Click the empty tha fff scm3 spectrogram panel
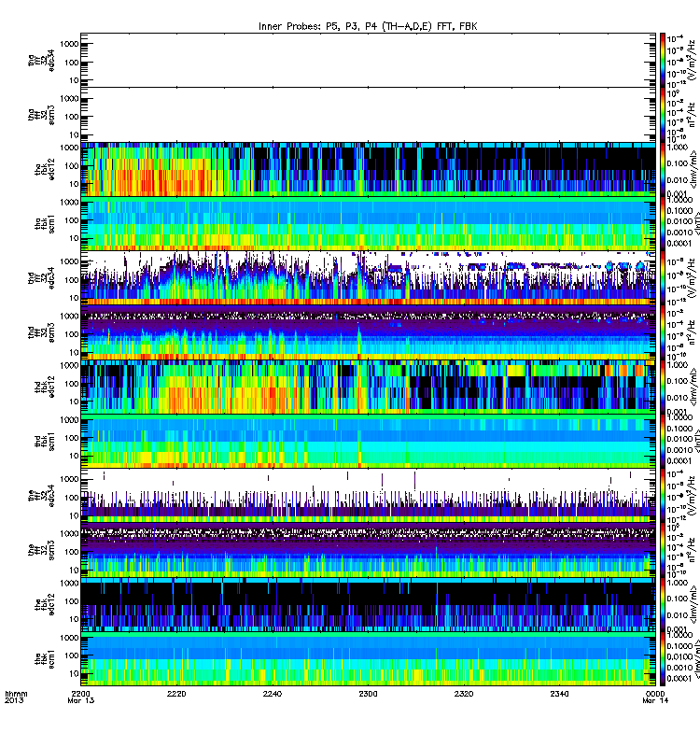Viewport: 700px width, 747px height. [368, 115]
